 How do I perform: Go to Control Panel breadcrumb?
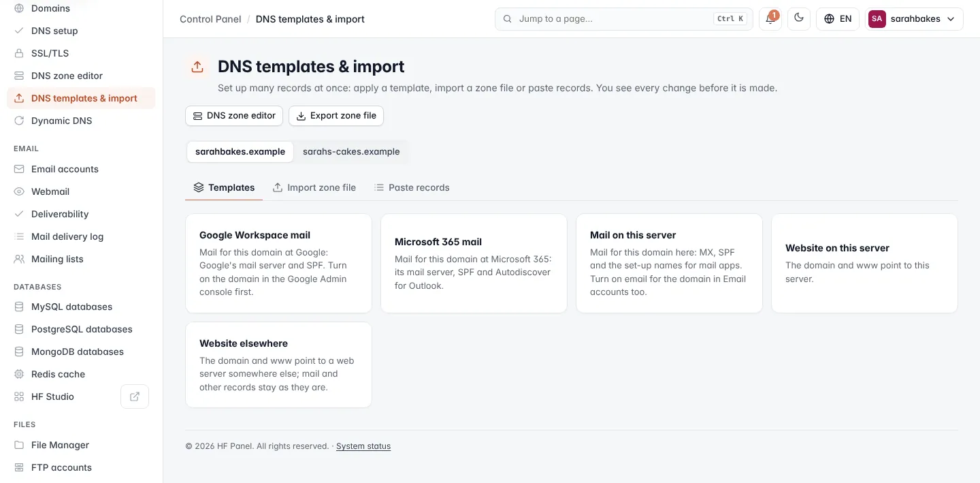coord(210,19)
